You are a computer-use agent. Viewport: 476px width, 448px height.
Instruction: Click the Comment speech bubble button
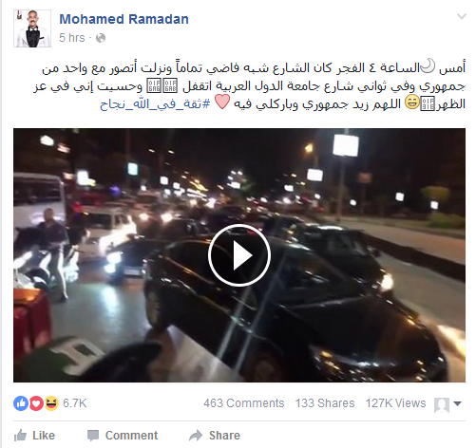tap(123, 436)
